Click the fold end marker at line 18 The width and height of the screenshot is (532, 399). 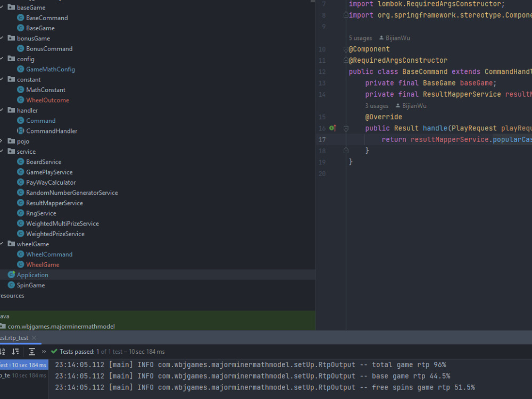[346, 151]
